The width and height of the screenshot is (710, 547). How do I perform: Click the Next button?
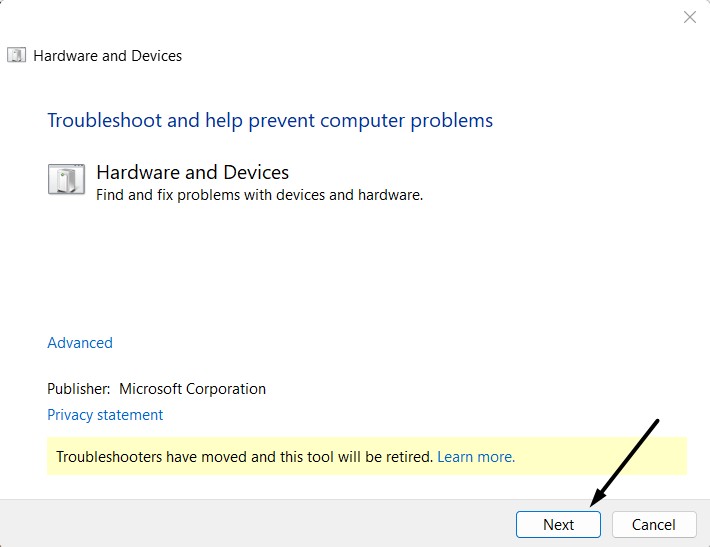tap(558, 524)
